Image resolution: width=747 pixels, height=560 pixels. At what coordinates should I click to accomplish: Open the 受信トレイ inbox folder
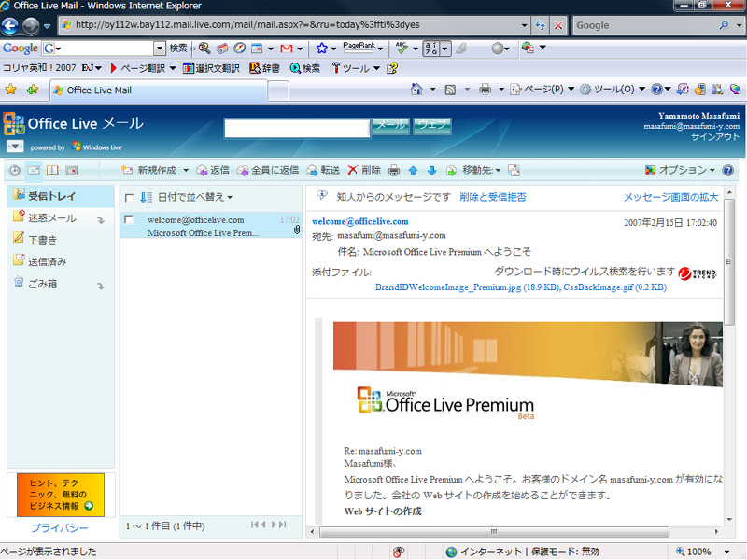click(x=61, y=196)
